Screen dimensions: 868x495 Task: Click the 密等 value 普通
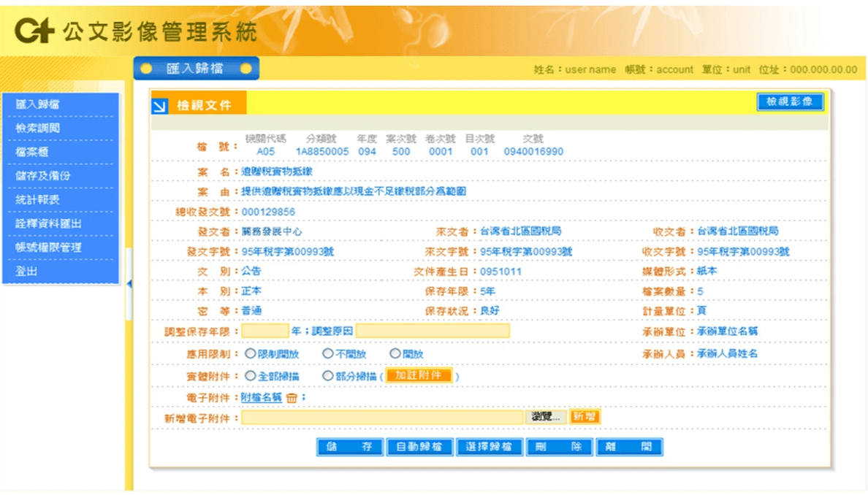251,311
